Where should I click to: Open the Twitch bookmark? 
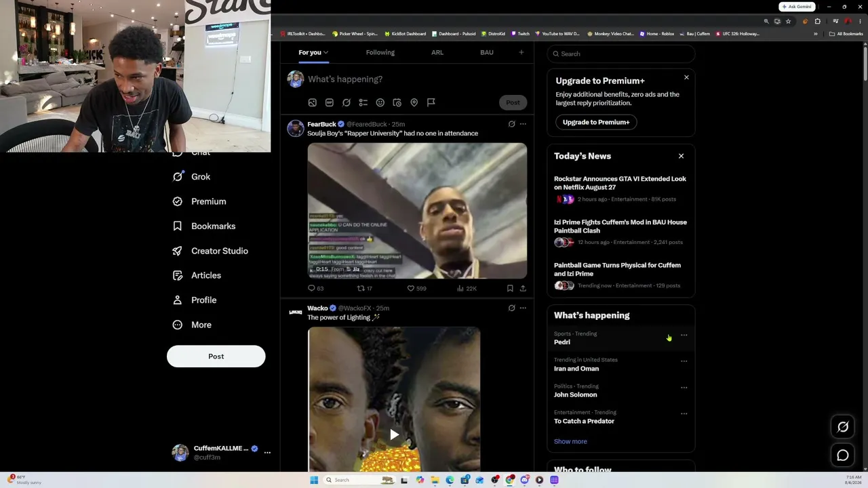pyautogui.click(x=520, y=33)
